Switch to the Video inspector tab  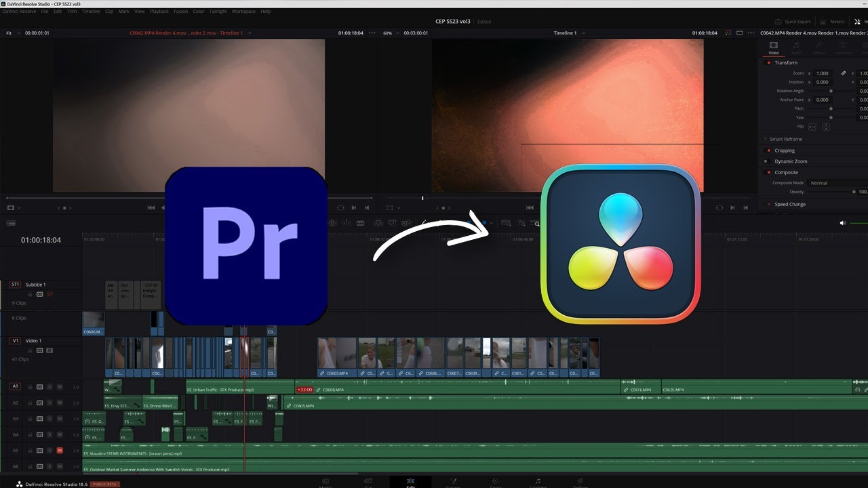(774, 48)
